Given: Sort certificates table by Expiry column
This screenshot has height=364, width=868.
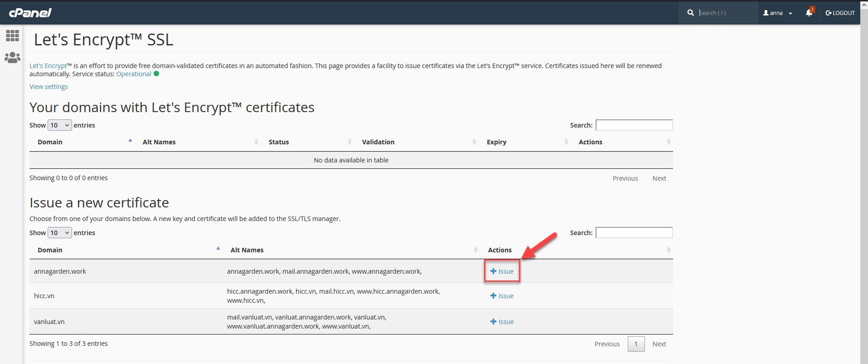Looking at the screenshot, I should [497, 142].
